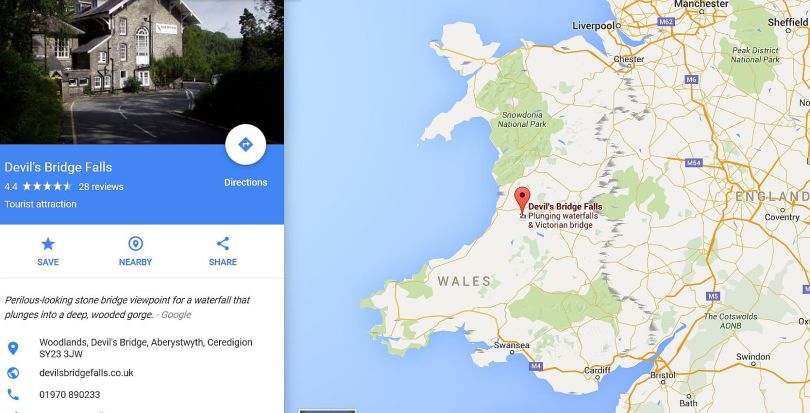Click the Devil's Bridge Falls map label
Screen dimensions: 810x413
pyautogui.click(x=565, y=207)
